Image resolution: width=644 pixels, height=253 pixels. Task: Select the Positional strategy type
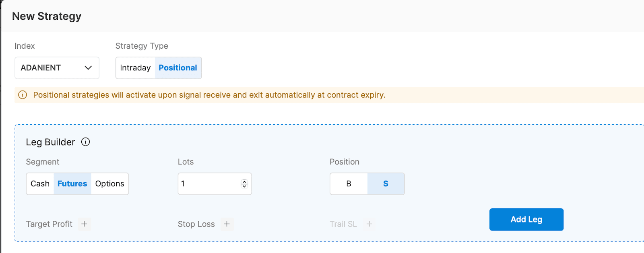point(178,68)
